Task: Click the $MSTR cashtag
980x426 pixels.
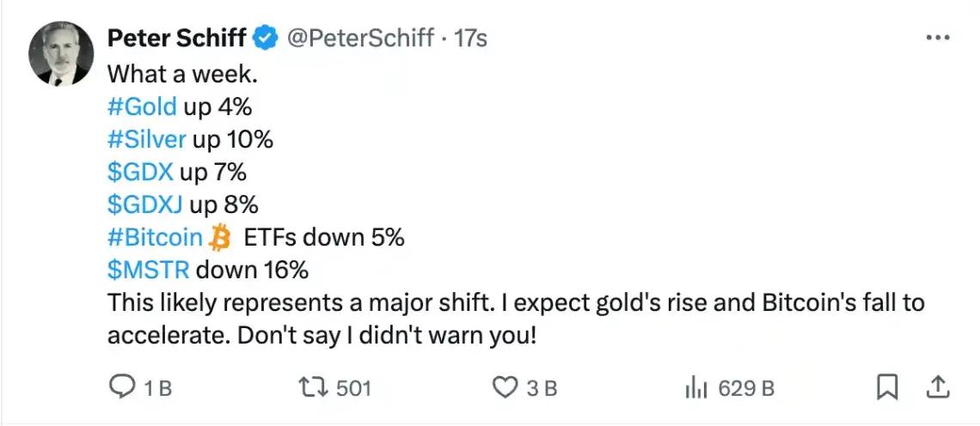Action: click(149, 270)
